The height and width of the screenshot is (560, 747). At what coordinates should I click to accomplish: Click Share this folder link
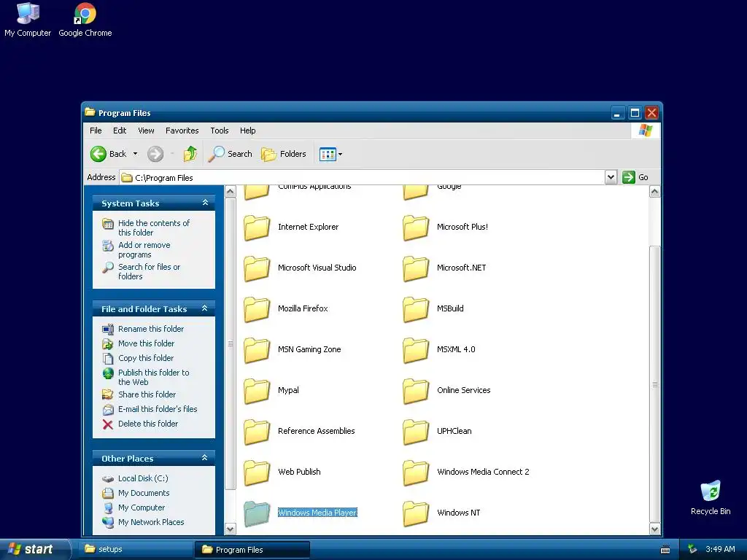click(147, 394)
